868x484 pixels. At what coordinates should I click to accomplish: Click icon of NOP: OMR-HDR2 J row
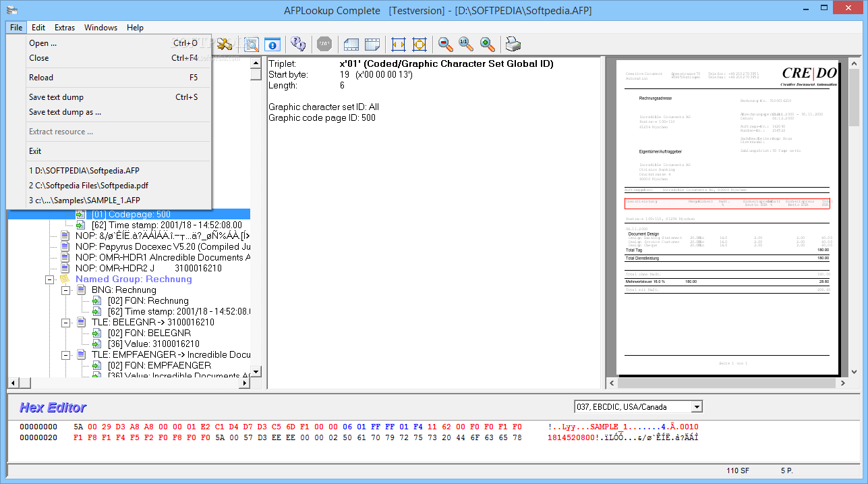pos(65,268)
